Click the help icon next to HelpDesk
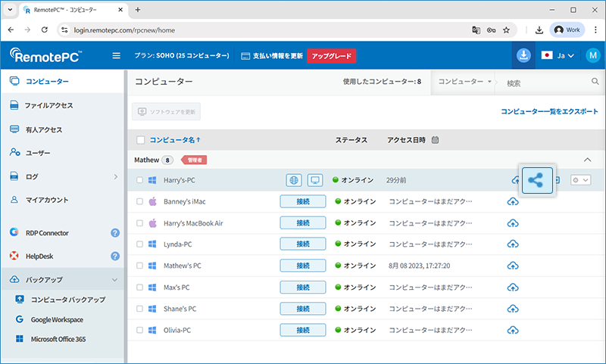This screenshot has width=606, height=364. pyautogui.click(x=115, y=256)
